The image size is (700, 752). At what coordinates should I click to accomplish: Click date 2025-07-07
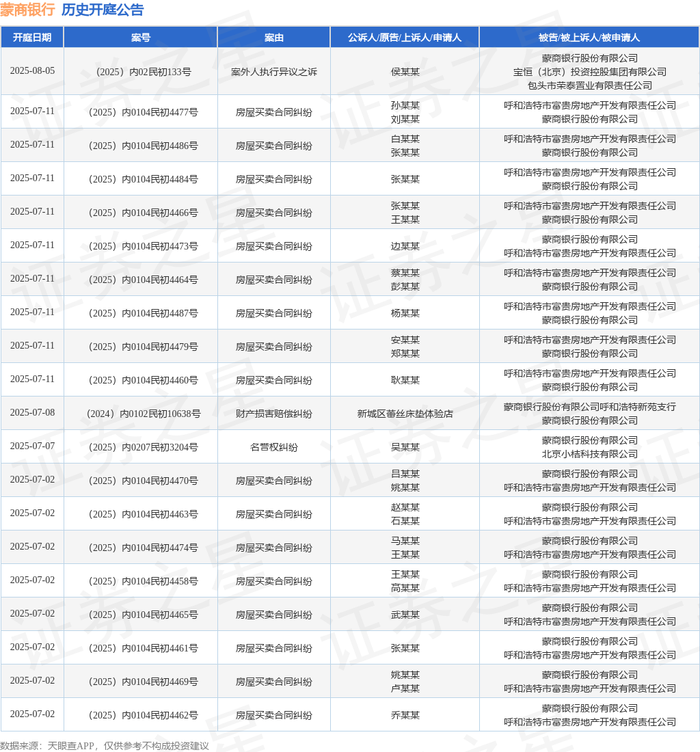coord(32,446)
